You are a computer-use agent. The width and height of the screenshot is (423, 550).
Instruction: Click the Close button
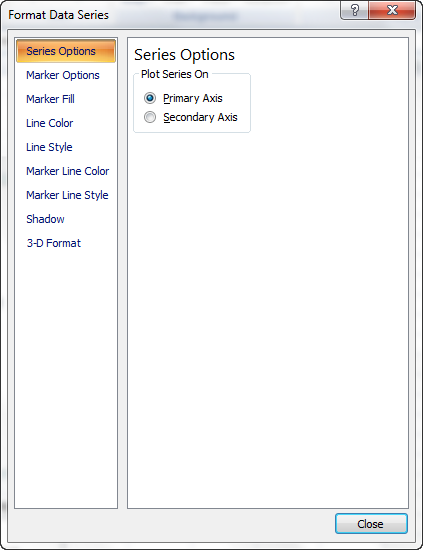point(371,524)
